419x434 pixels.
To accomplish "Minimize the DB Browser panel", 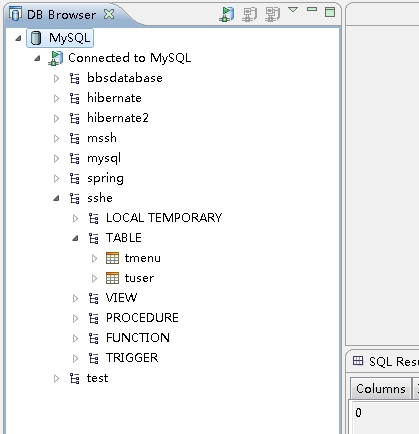I will click(312, 9).
